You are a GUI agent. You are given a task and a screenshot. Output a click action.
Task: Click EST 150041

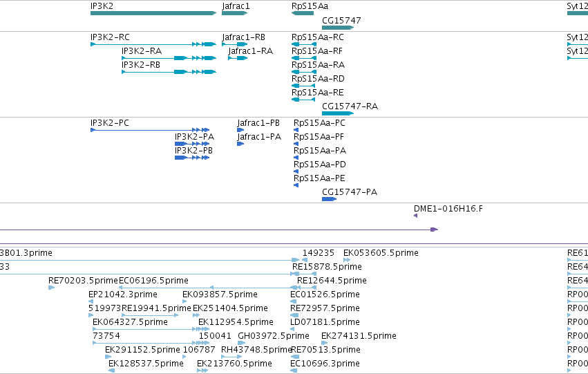click(204, 343)
